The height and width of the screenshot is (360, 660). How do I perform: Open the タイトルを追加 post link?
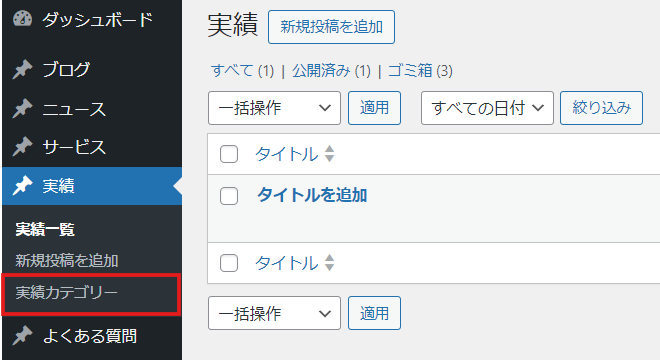coord(312,195)
